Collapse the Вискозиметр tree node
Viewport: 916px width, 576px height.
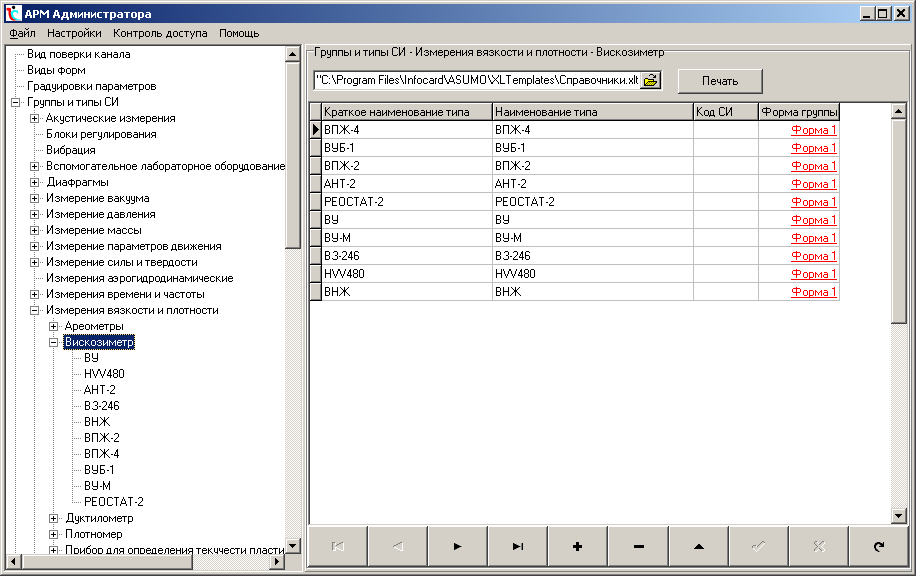point(54,342)
